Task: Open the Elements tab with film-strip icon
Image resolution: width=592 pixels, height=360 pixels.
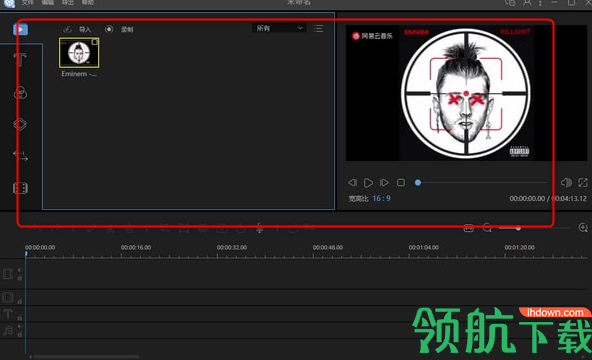Action: (x=20, y=188)
